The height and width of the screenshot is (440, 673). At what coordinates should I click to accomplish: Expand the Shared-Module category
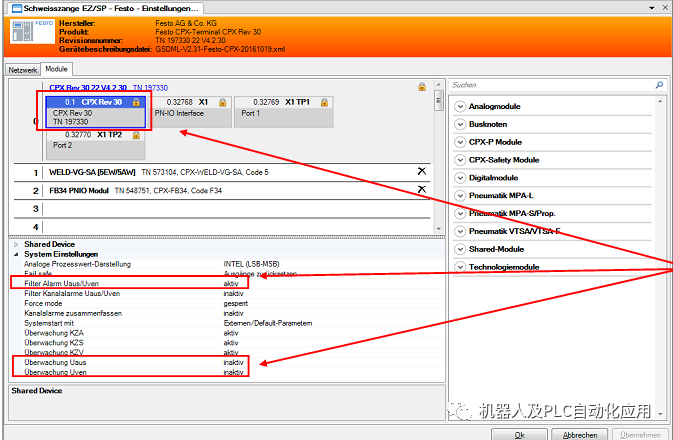point(460,249)
